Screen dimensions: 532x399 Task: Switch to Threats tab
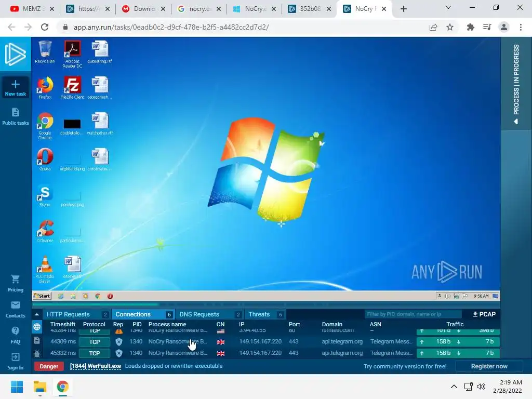pyautogui.click(x=265, y=314)
